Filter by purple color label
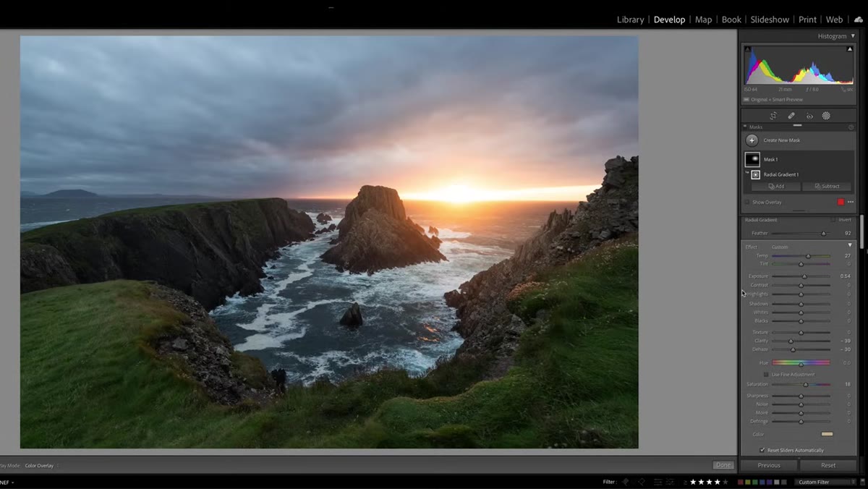Viewport: 868px width, 489px height. click(770, 482)
